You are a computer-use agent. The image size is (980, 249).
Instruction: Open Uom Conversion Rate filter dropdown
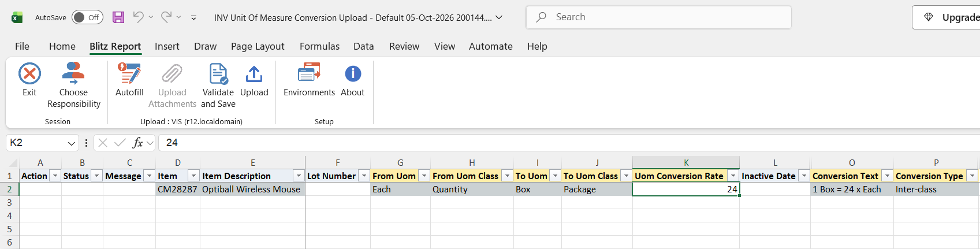tap(733, 176)
